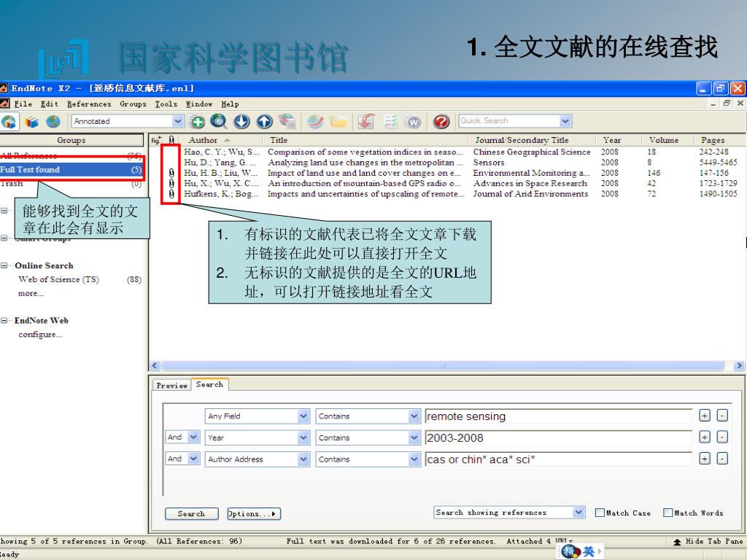Remove the Year search row
Viewport: 747px width, 560px height.
coord(722,437)
